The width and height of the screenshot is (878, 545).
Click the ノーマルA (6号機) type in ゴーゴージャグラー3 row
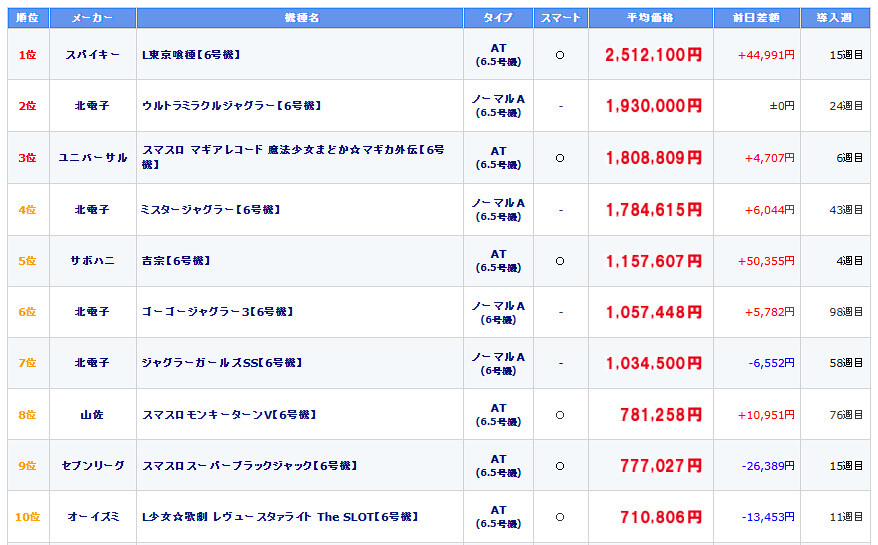[x=498, y=313]
